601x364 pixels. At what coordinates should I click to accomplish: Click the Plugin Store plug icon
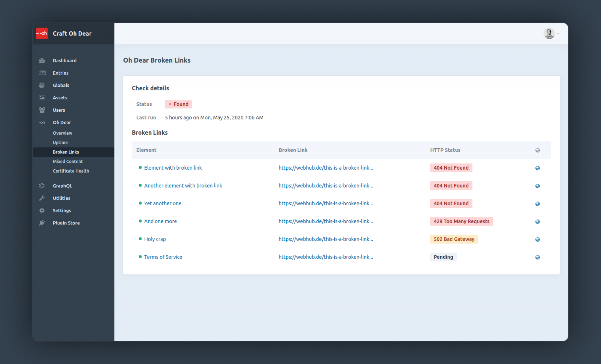(42, 223)
